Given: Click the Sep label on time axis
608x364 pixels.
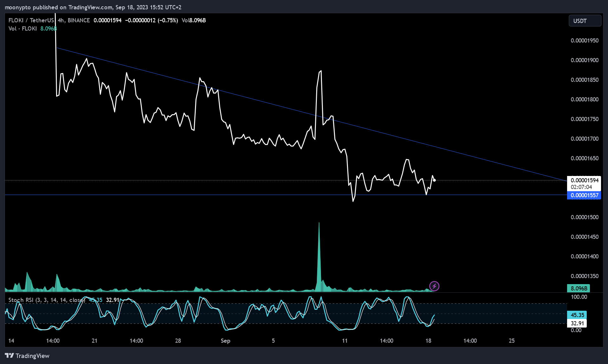Looking at the screenshot, I should [x=226, y=341].
